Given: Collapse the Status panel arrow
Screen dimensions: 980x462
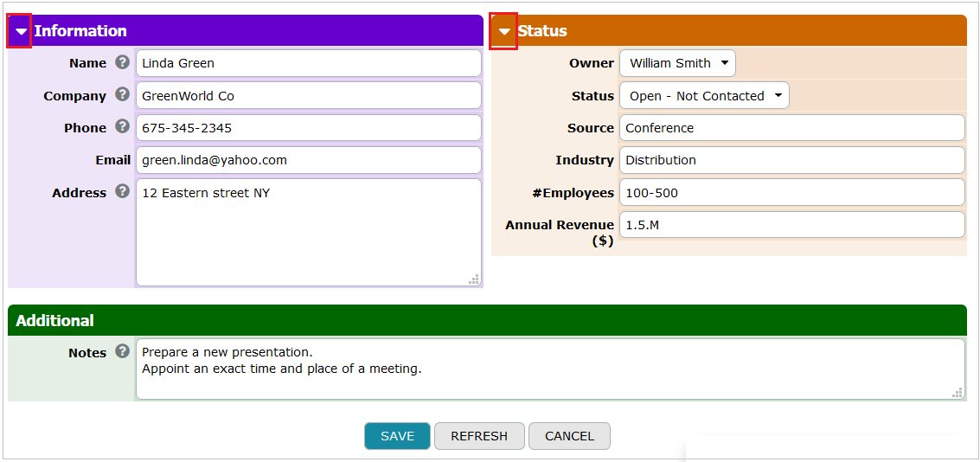Looking at the screenshot, I should (505, 31).
